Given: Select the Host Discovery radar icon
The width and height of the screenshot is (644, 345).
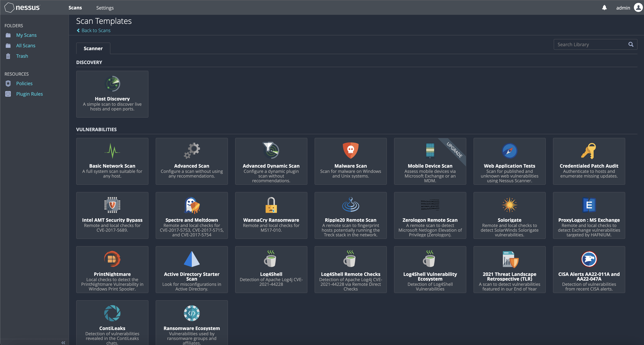Looking at the screenshot, I should [112, 84].
